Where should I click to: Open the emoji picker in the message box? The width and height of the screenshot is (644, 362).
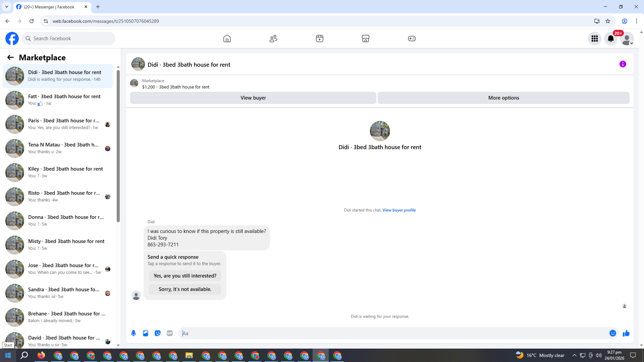(x=612, y=333)
